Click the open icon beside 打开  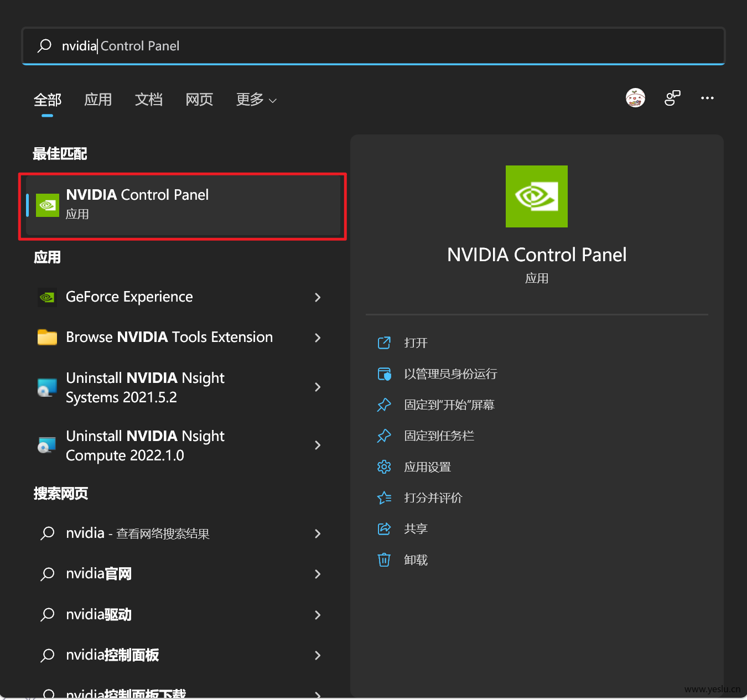[x=384, y=343]
